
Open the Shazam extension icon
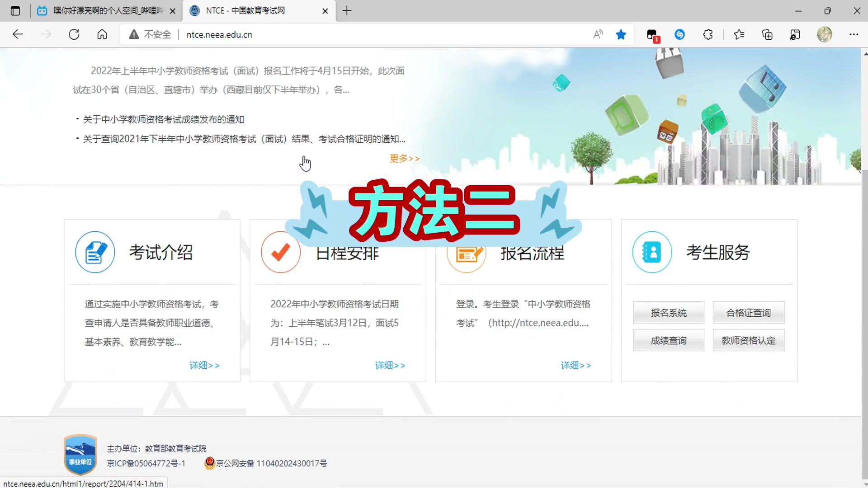coord(679,34)
